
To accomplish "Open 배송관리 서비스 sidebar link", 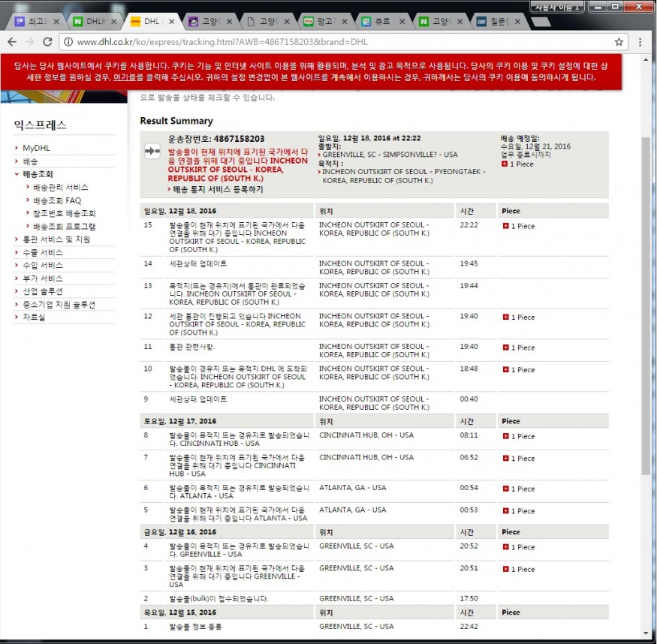I will pos(60,187).
